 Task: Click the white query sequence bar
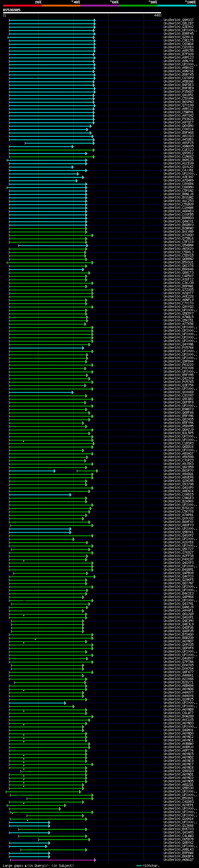pyautogui.click(x=82, y=13)
